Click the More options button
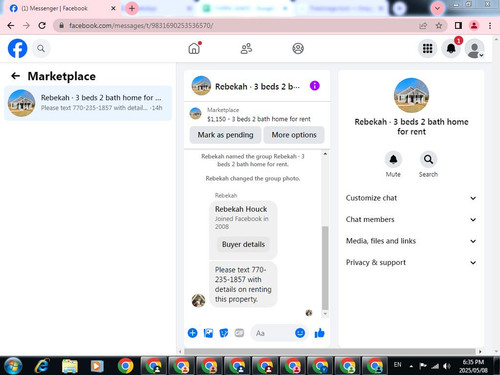 tap(294, 135)
